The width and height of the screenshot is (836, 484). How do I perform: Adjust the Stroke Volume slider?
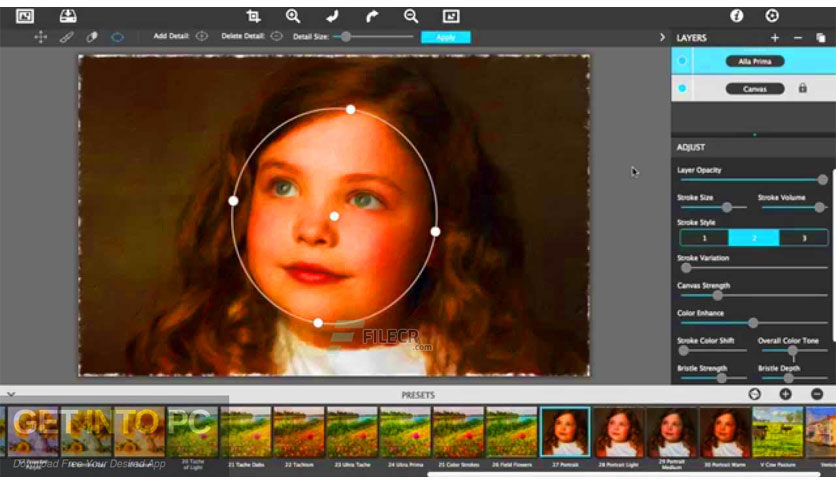pos(793,207)
